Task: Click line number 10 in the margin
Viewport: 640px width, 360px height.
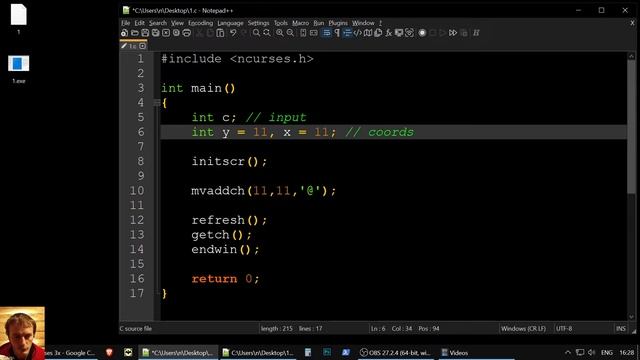Action: pos(136,191)
